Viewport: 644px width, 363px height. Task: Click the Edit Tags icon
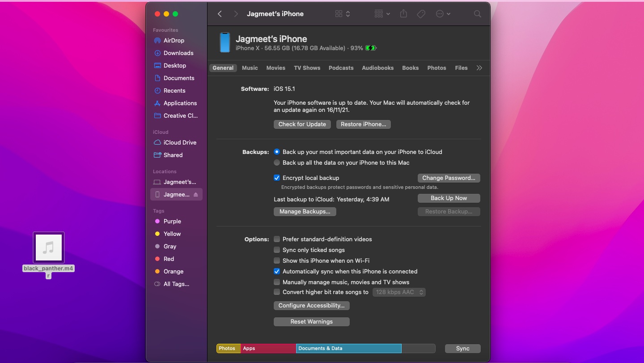[421, 14]
